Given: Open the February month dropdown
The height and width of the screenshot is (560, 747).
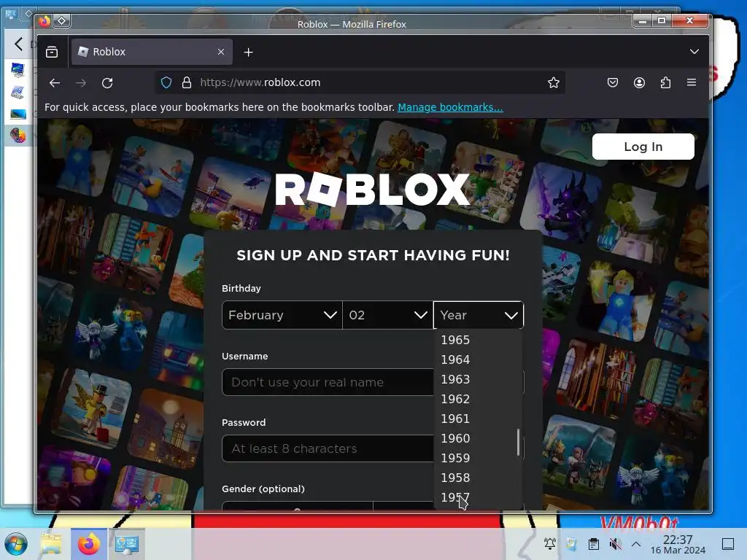Looking at the screenshot, I should click(x=282, y=315).
